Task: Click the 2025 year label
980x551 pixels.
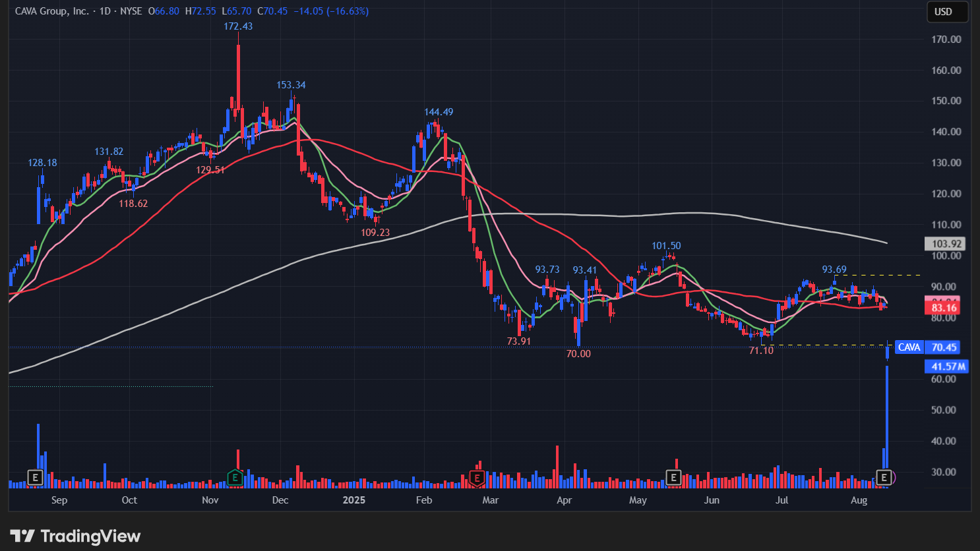Action: click(354, 500)
